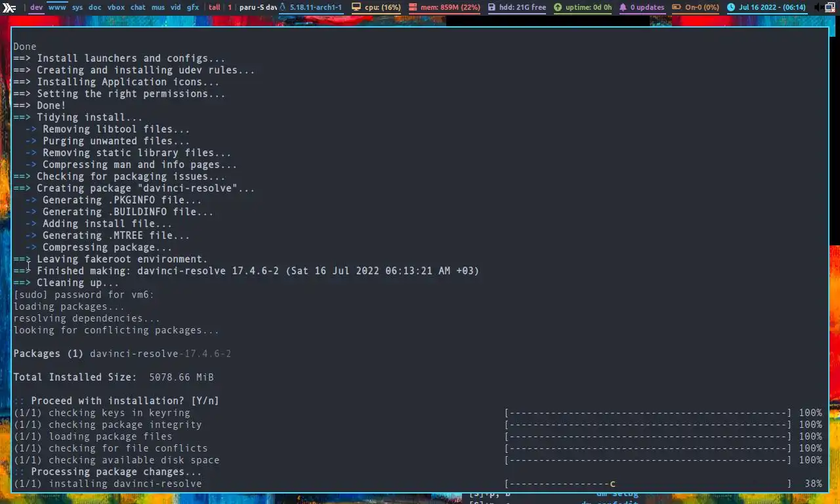Click the uptime module
The height and width of the screenshot is (504, 840).
tap(583, 8)
